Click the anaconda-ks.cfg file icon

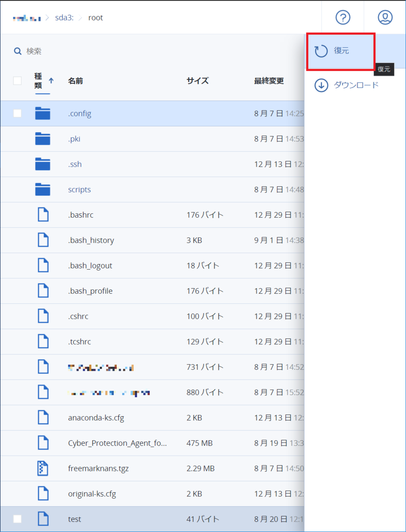point(43,418)
